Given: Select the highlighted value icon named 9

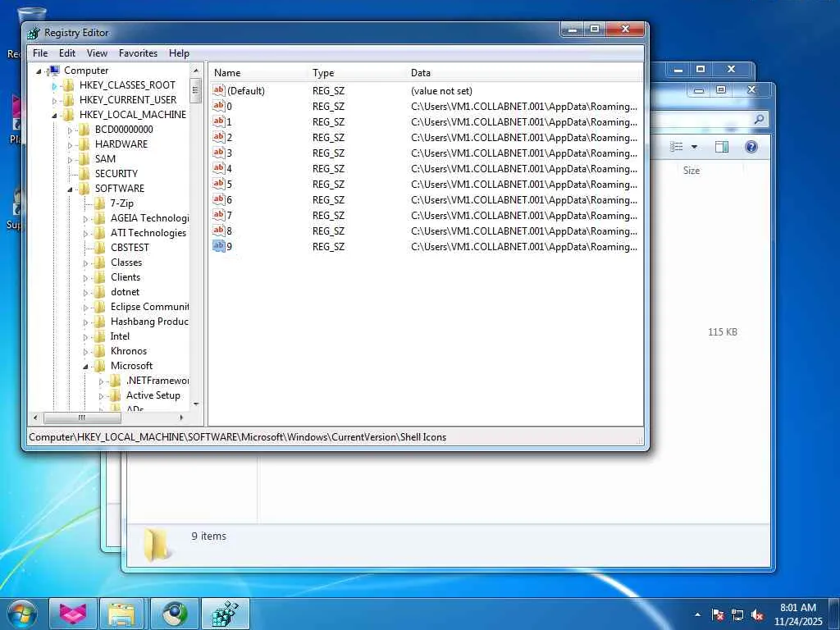Looking at the screenshot, I should (218, 246).
